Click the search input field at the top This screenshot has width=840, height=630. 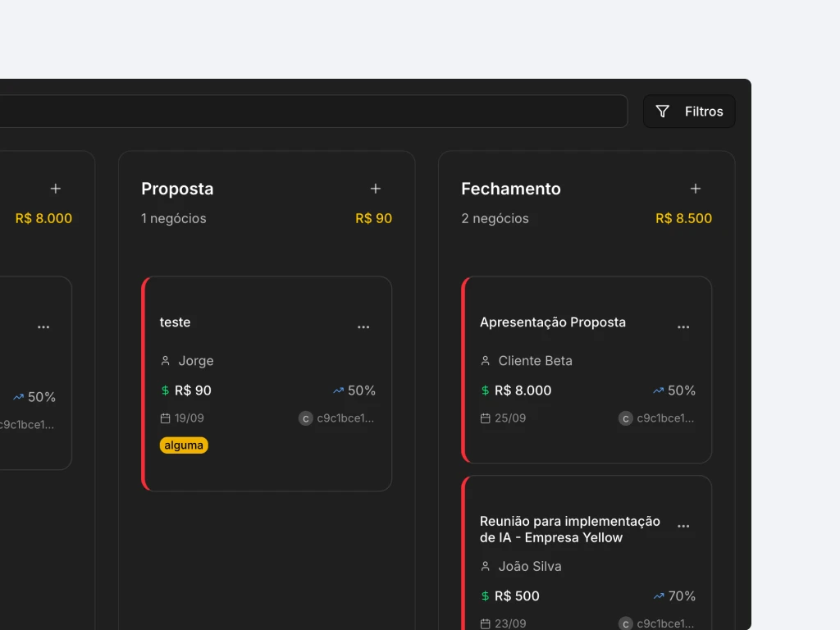tap(312, 111)
